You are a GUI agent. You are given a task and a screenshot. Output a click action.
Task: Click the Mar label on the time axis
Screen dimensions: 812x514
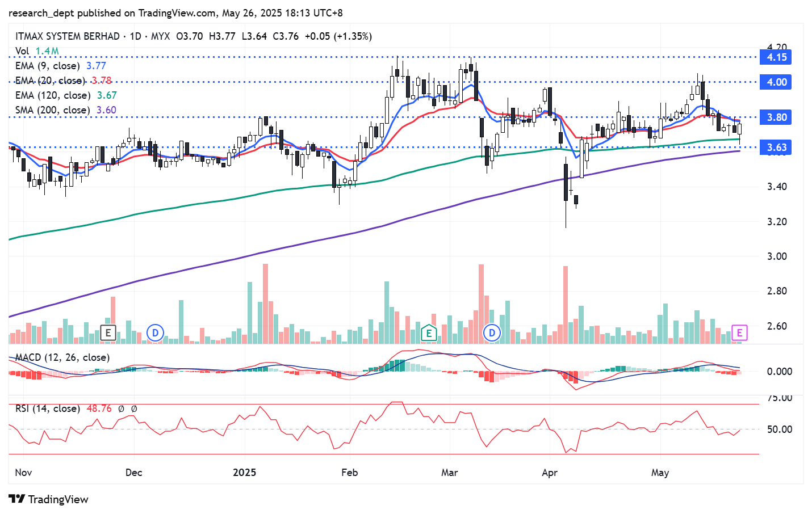pyautogui.click(x=450, y=473)
